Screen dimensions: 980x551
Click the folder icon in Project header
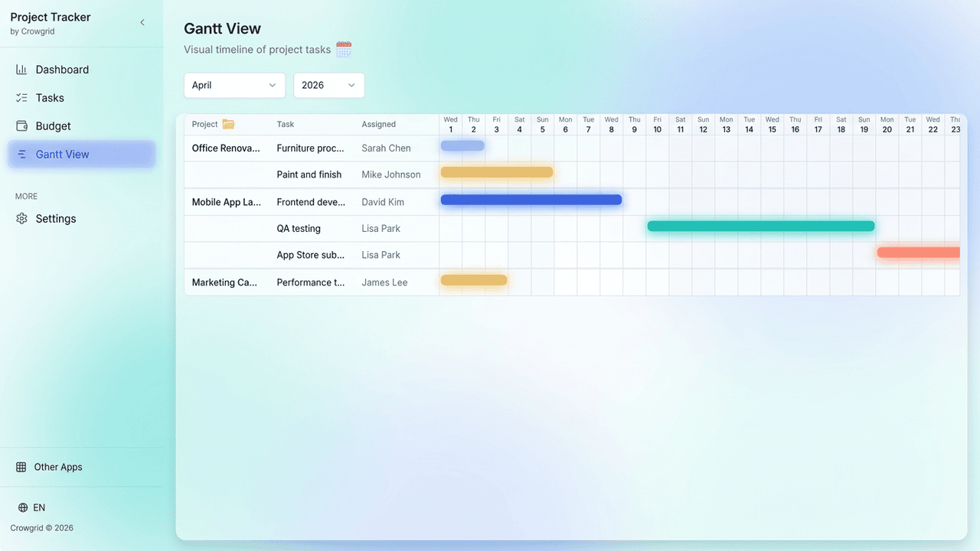[x=228, y=124]
